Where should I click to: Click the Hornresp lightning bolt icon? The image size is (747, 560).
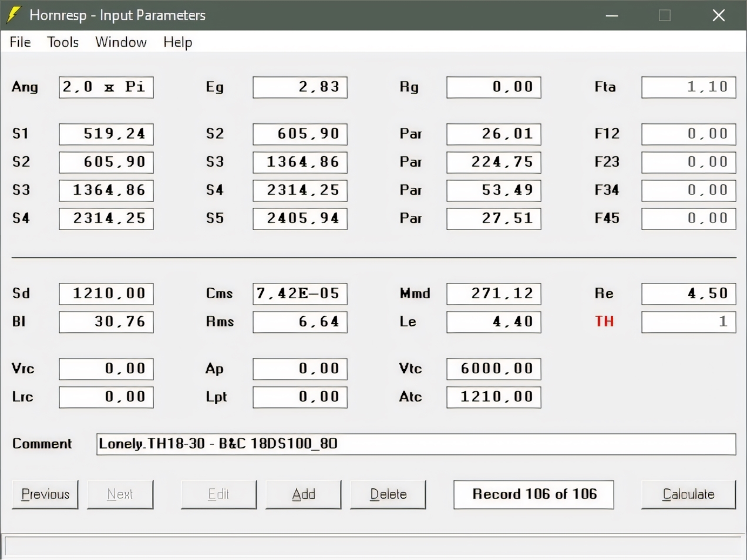click(x=14, y=15)
